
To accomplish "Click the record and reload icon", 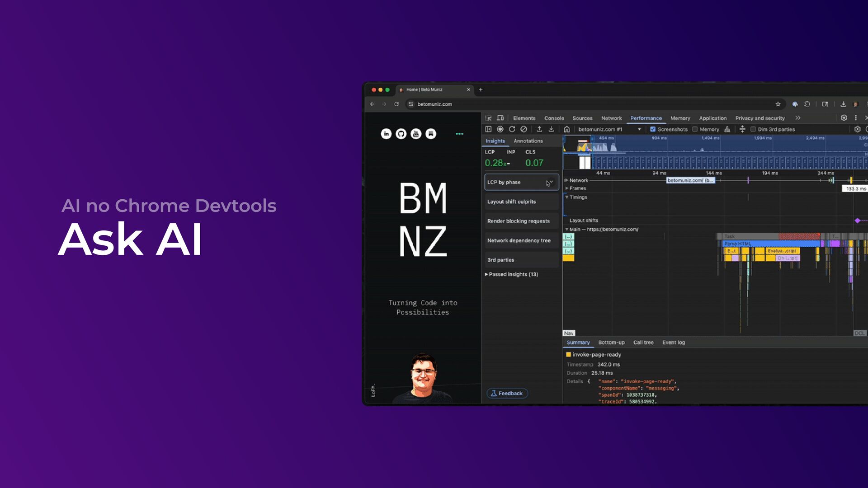I will [x=512, y=129].
